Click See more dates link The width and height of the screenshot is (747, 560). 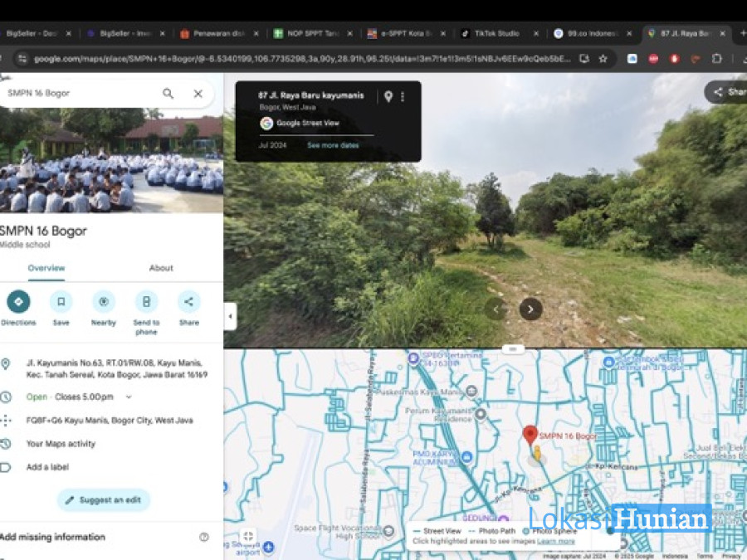click(333, 145)
